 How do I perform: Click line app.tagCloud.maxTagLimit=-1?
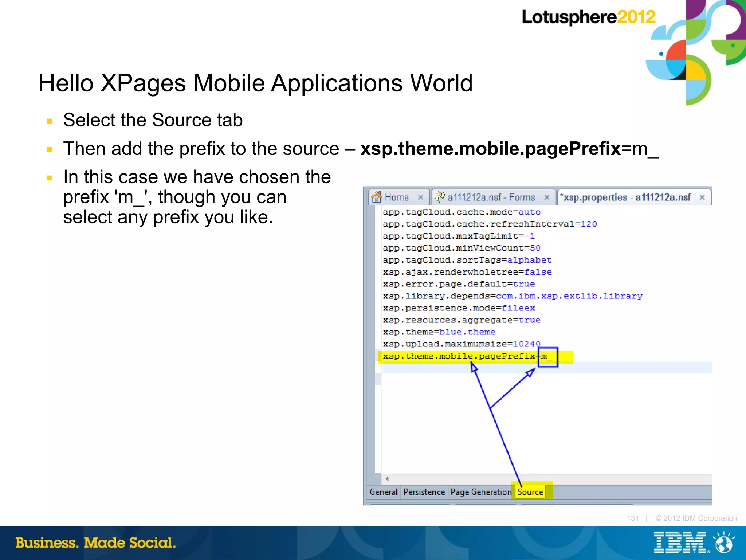459,236
